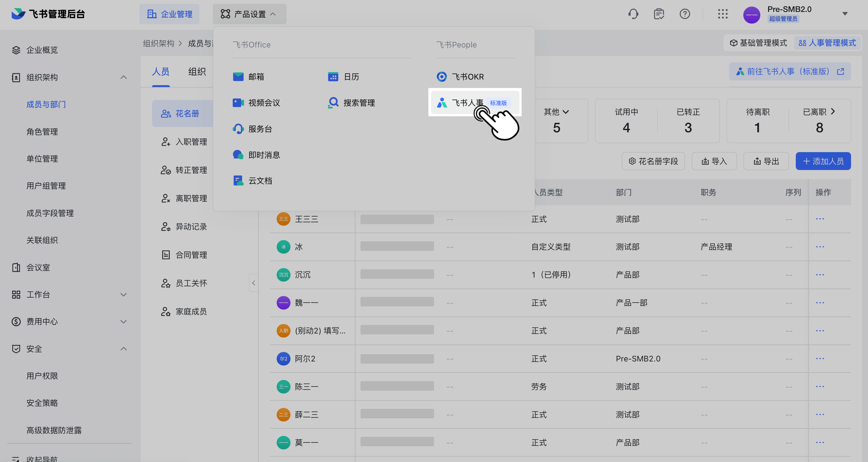Collapse the secondary panel arrow handle
868x462 pixels.
(x=253, y=283)
